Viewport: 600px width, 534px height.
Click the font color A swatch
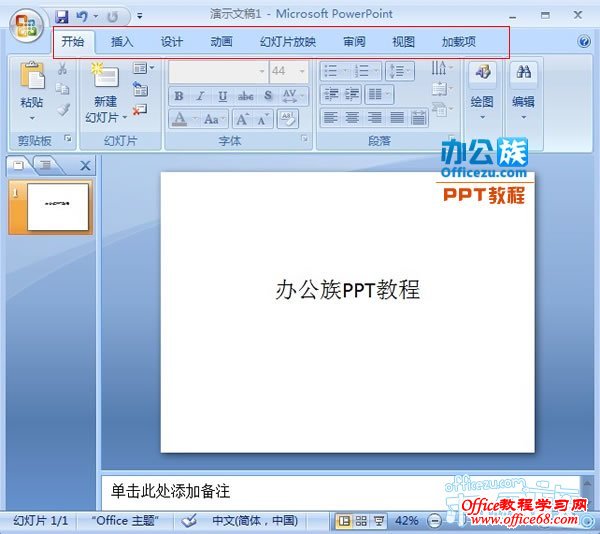click(x=180, y=119)
